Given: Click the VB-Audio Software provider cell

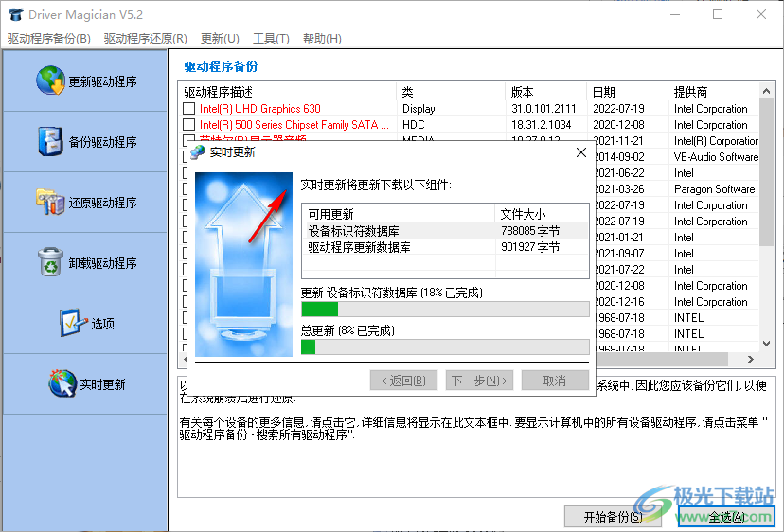Looking at the screenshot, I should click(716, 156).
